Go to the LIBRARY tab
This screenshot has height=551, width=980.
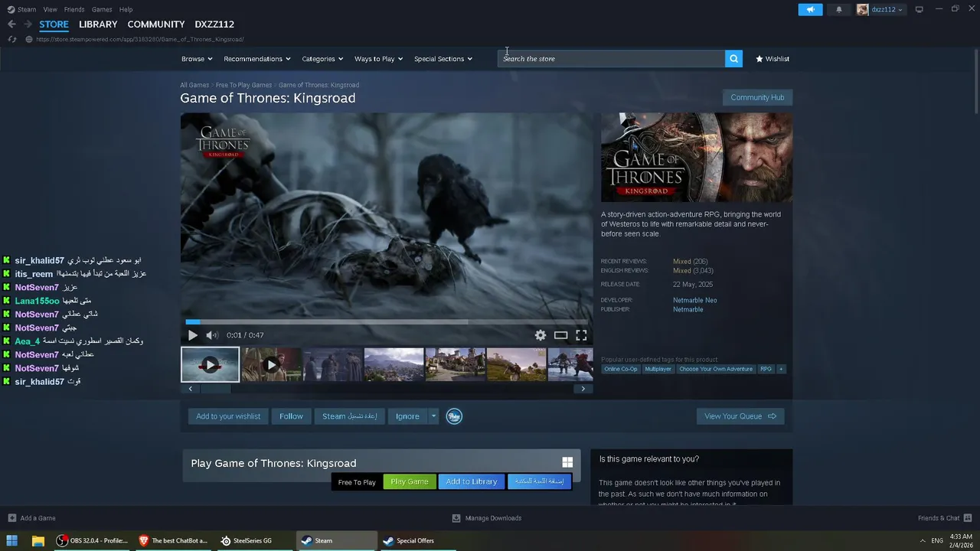tap(98, 24)
